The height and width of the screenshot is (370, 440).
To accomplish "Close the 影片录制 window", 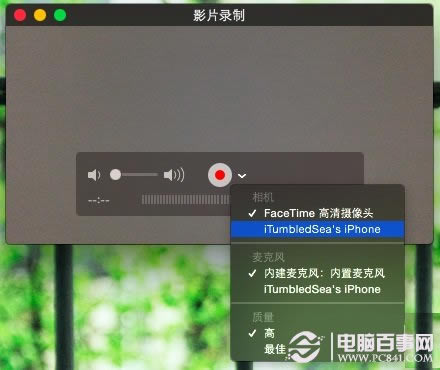I will point(20,15).
